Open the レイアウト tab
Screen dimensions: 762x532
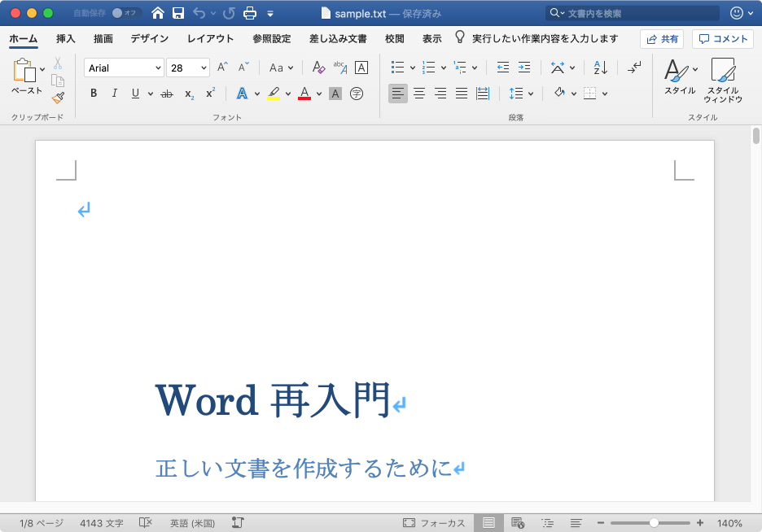click(x=210, y=38)
